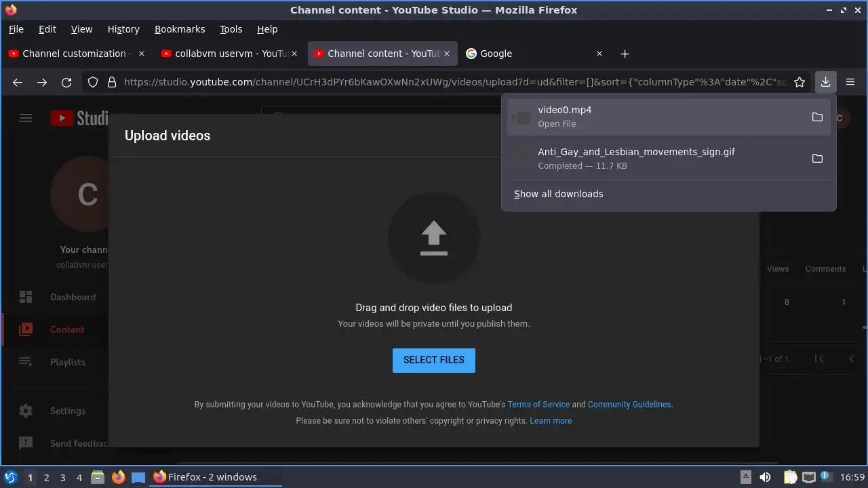Viewport: 868px width, 488px height.
Task: Reload the current page
Action: [x=66, y=82]
